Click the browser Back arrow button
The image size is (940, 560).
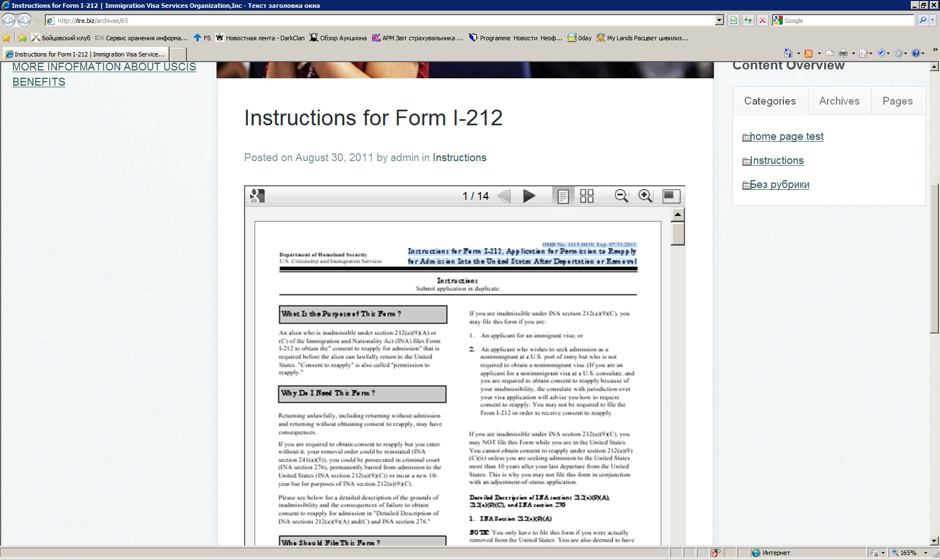click(x=8, y=21)
